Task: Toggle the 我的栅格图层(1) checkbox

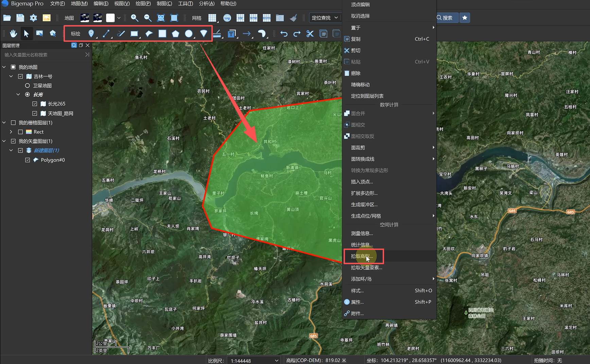Action: click(x=13, y=123)
